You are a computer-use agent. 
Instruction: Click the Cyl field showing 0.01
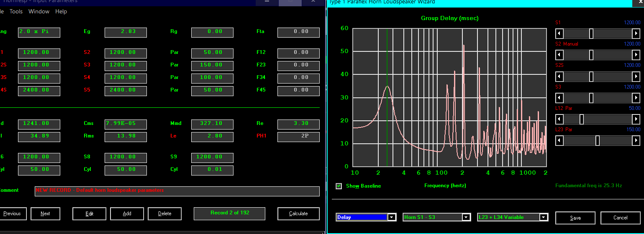pyautogui.click(x=212, y=170)
